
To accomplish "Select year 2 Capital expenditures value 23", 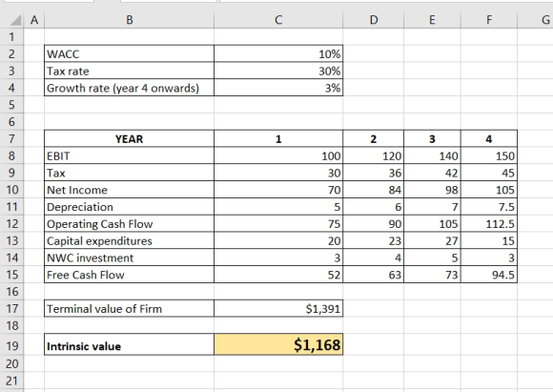I will [374, 240].
